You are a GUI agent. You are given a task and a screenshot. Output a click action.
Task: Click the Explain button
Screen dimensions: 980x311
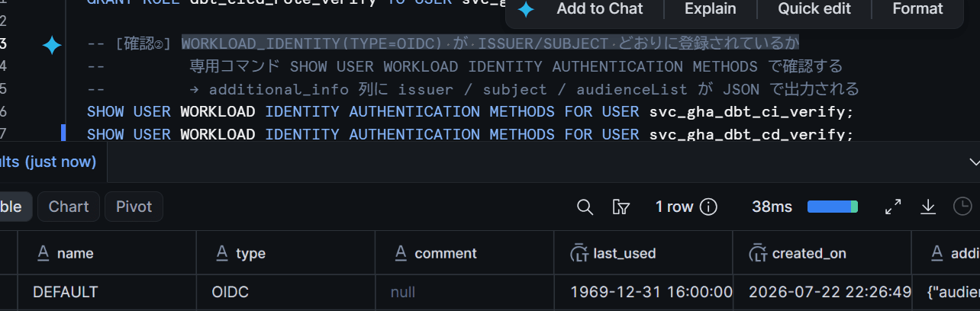(x=711, y=9)
